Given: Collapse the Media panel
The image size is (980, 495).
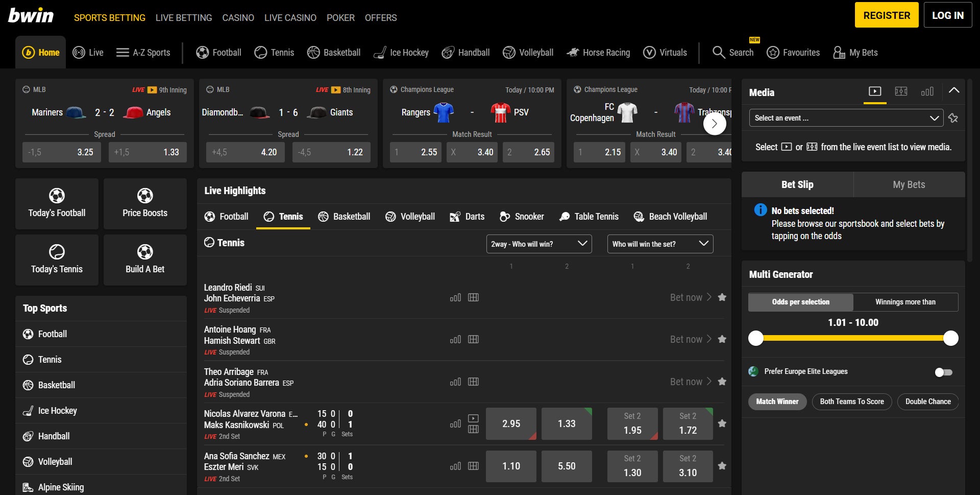Looking at the screenshot, I should coord(953,90).
